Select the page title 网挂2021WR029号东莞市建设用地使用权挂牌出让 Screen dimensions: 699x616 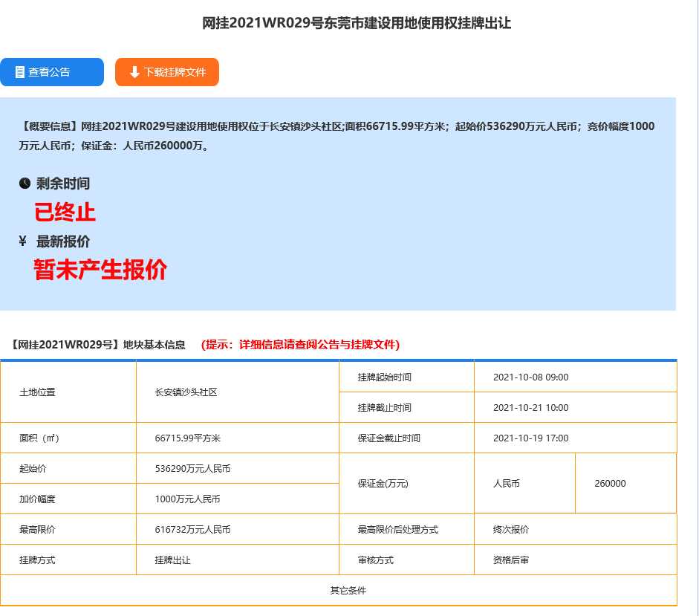(357, 23)
